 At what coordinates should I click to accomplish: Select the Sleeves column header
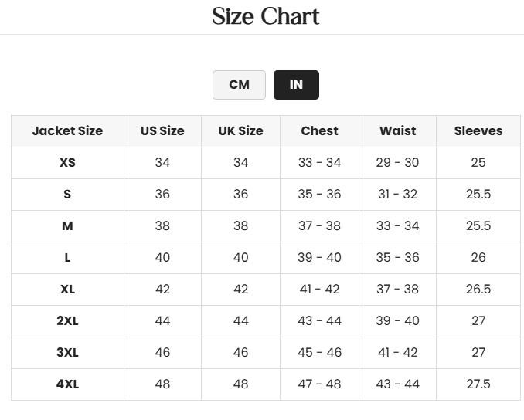click(478, 131)
